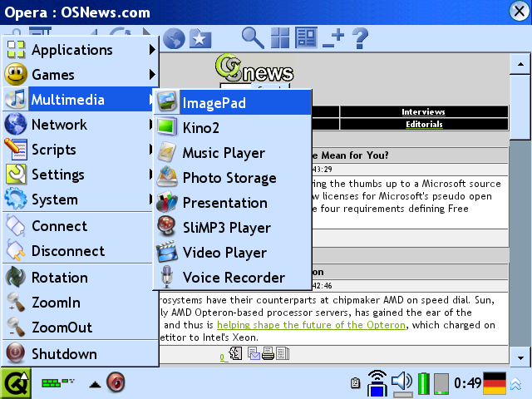Expand the Applications submenu arrow
This screenshot has height=399, width=532.
click(152, 50)
